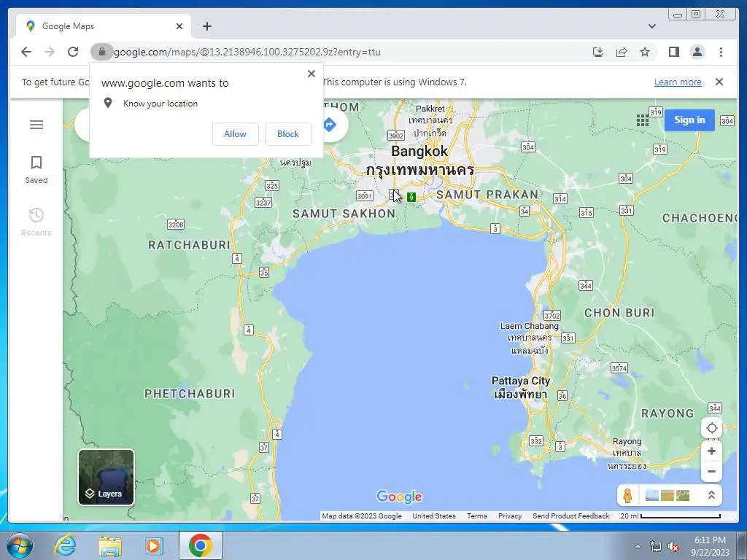Close the Google Maps tab
This screenshot has width=747, height=560.
179,26
